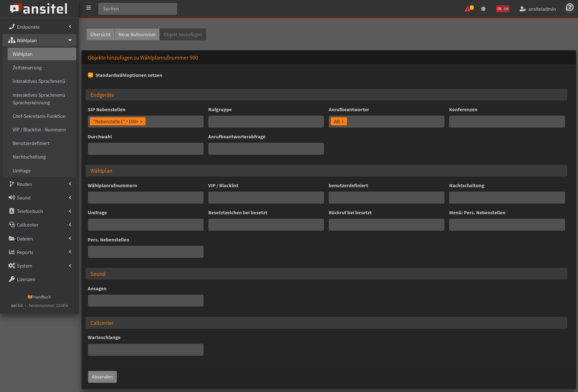
Task: Open Zeitsteuerung in the sidebar
Action: [27, 67]
